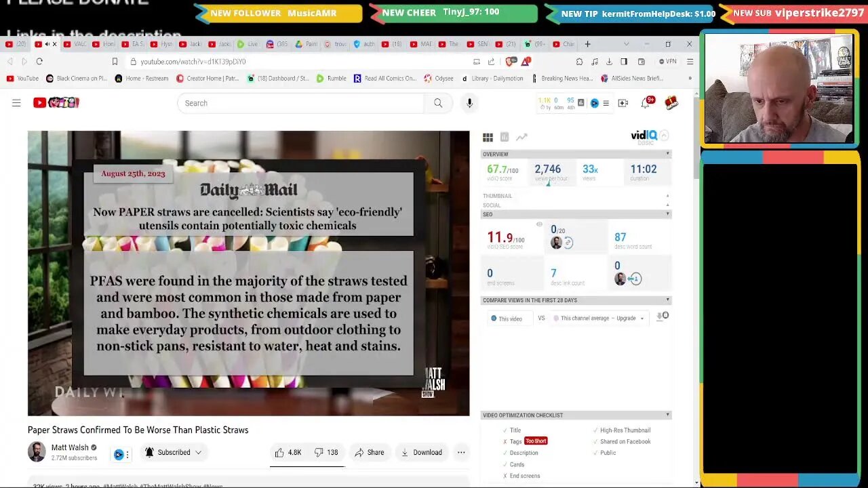Click the video player frame

click(x=248, y=273)
